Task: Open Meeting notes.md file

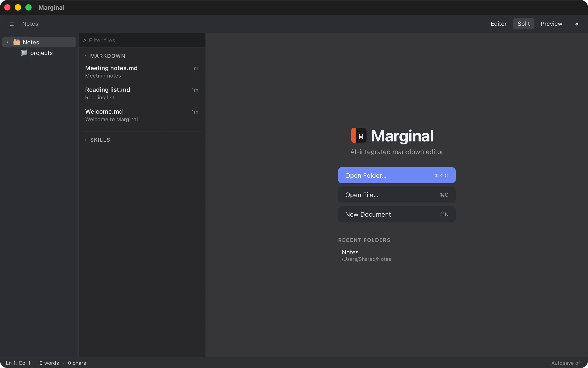Action: click(142, 72)
